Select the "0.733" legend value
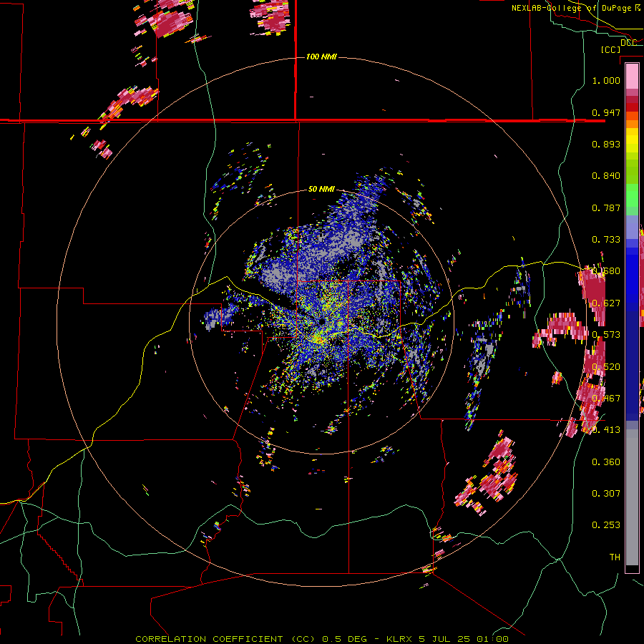Viewport: 644px width, 644px height. point(606,240)
